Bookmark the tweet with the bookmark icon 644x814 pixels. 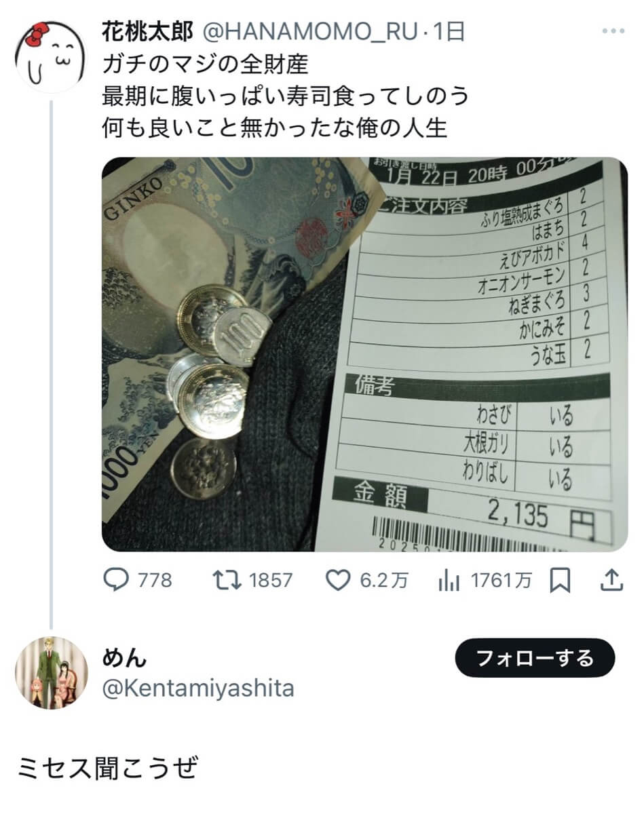(562, 580)
